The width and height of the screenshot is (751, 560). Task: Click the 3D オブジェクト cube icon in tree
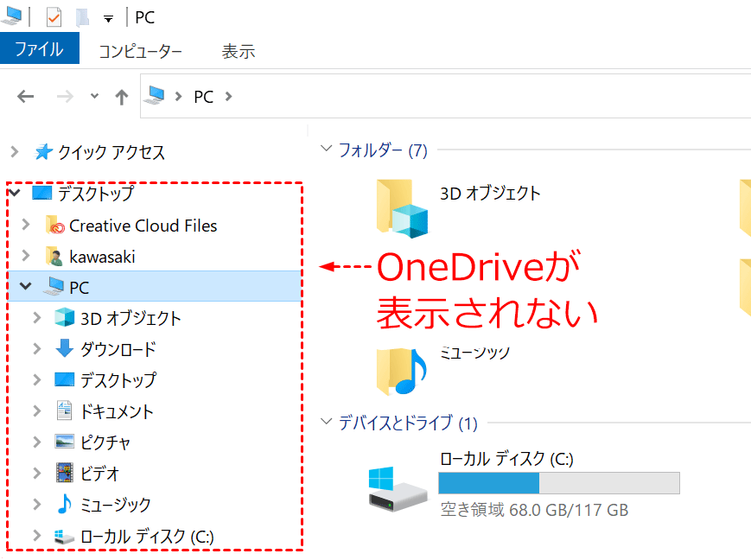(64, 317)
